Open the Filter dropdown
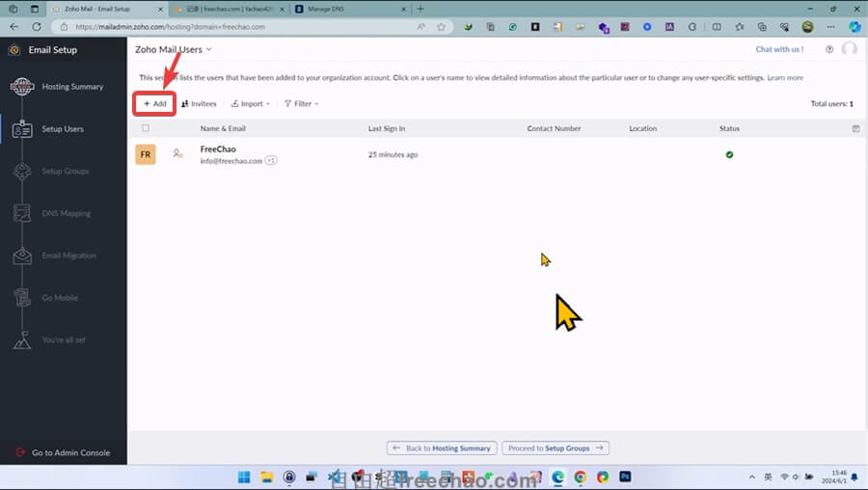Viewport: 868px width, 490px height. 301,103
